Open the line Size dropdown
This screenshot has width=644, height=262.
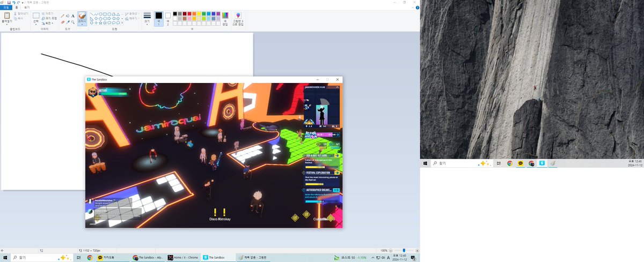click(147, 19)
